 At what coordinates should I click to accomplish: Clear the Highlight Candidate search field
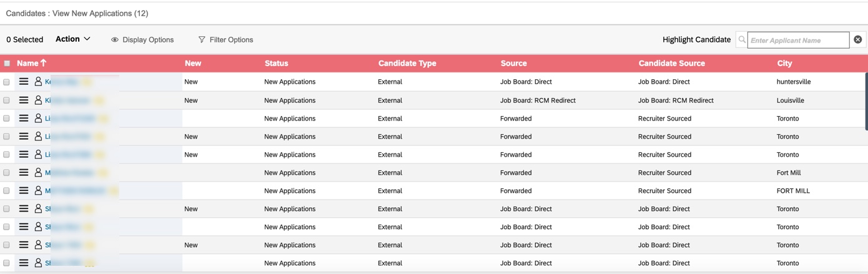[x=858, y=39]
